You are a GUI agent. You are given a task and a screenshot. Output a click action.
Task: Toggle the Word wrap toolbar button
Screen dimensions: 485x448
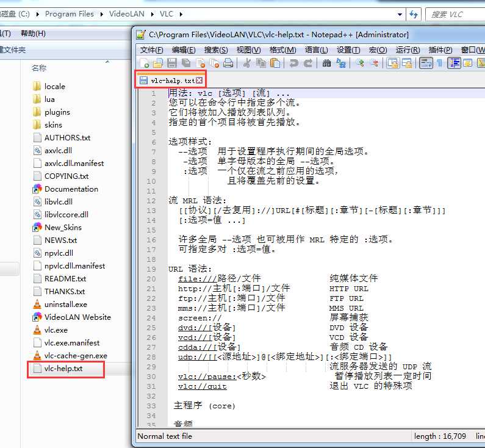tap(426, 63)
